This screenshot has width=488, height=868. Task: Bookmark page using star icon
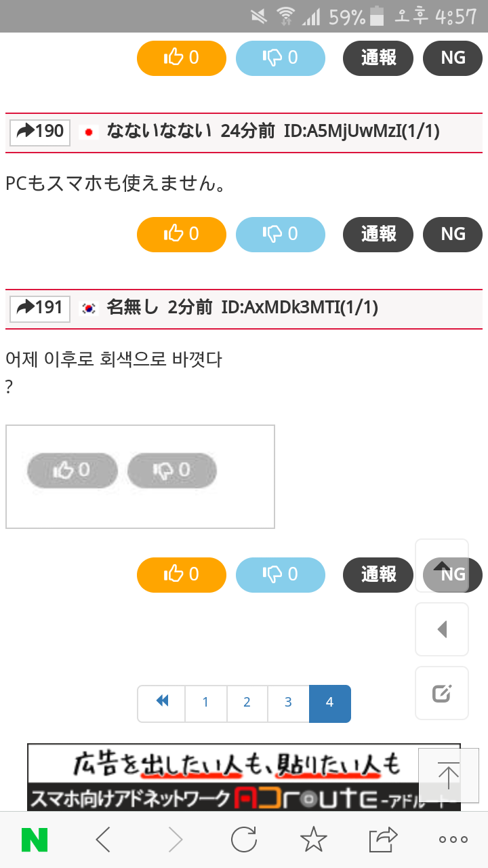[313, 840]
